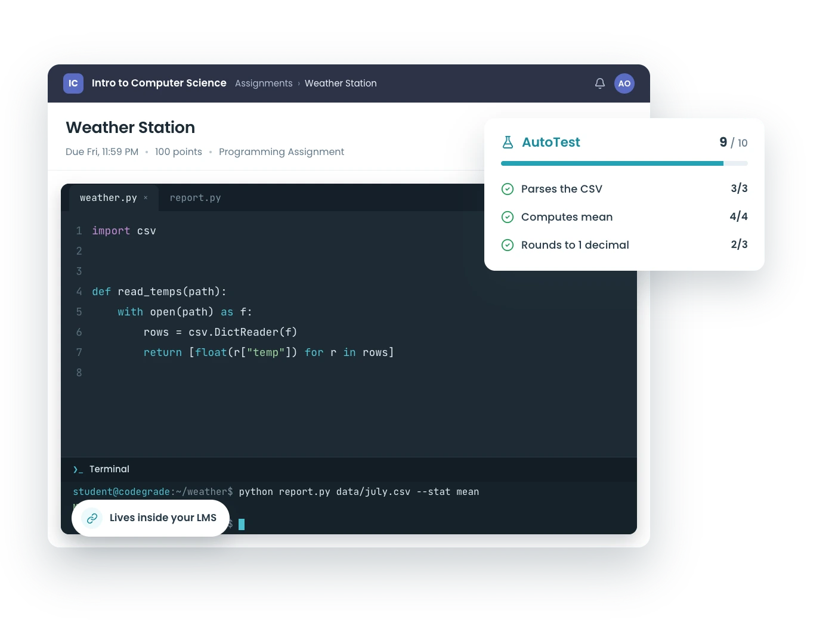
Task: Open notifications bell icon
Action: [600, 83]
